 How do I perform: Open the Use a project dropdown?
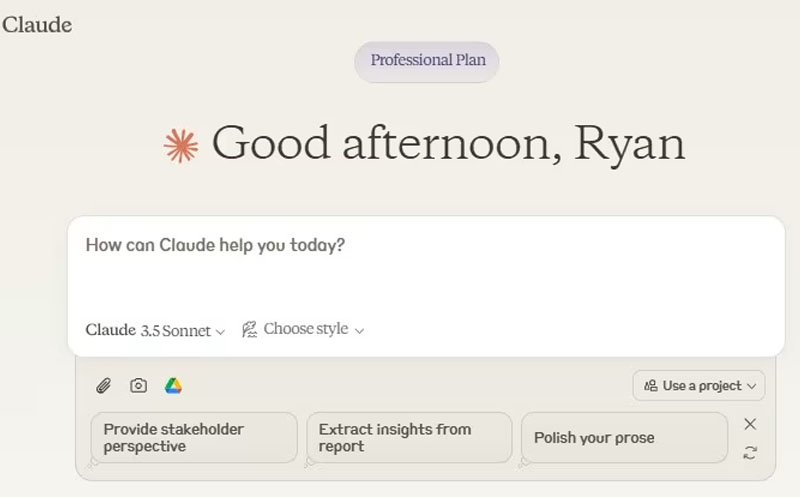point(698,386)
